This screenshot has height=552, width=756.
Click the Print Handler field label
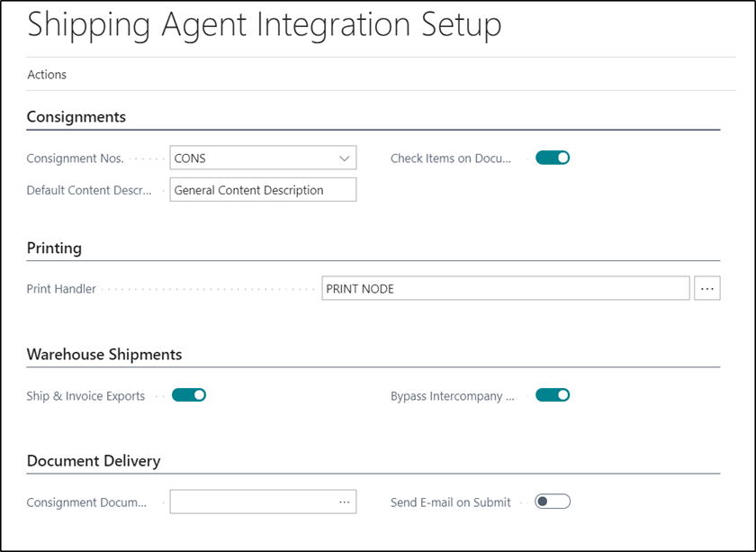click(61, 288)
